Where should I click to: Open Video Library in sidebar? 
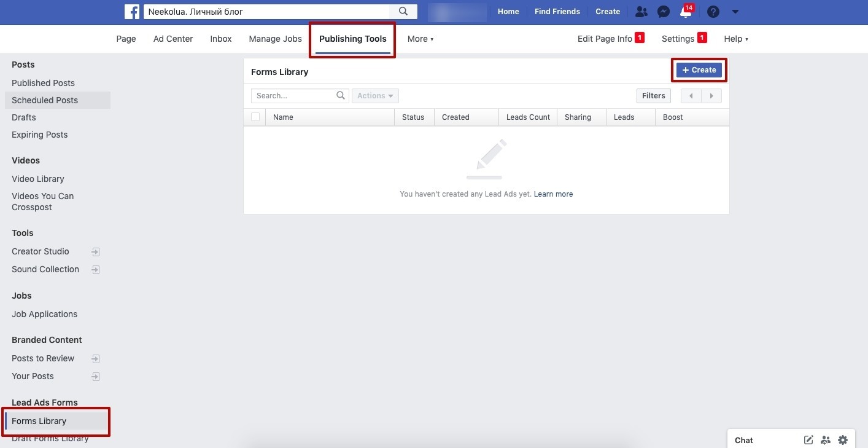pos(38,179)
